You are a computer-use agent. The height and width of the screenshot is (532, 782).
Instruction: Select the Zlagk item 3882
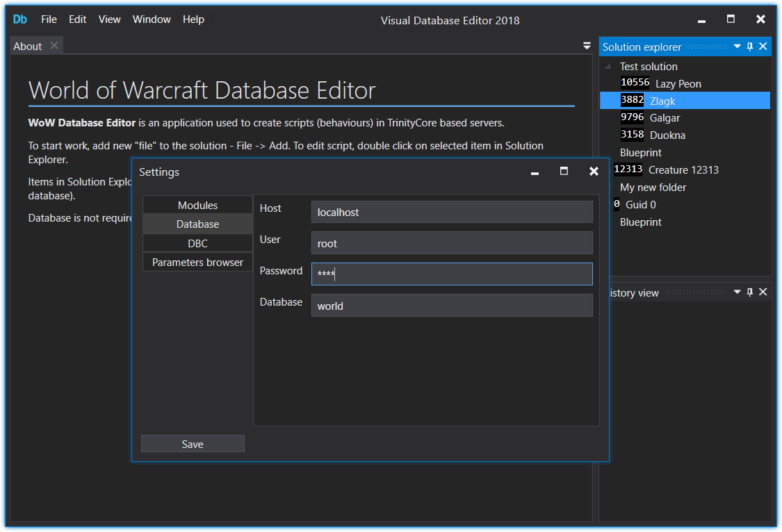pos(685,101)
